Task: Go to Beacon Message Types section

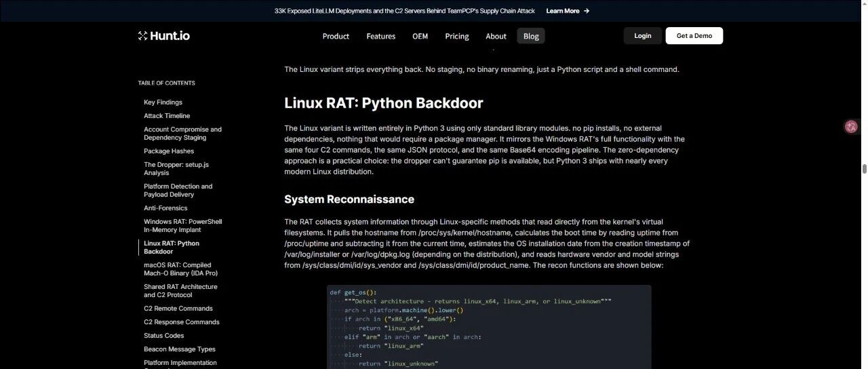Action: 180,349
